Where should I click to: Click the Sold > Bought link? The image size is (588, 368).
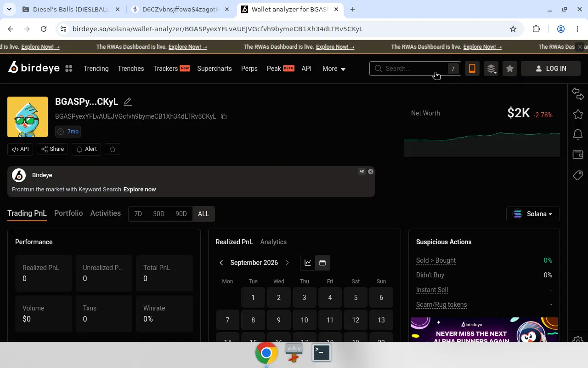point(436,260)
